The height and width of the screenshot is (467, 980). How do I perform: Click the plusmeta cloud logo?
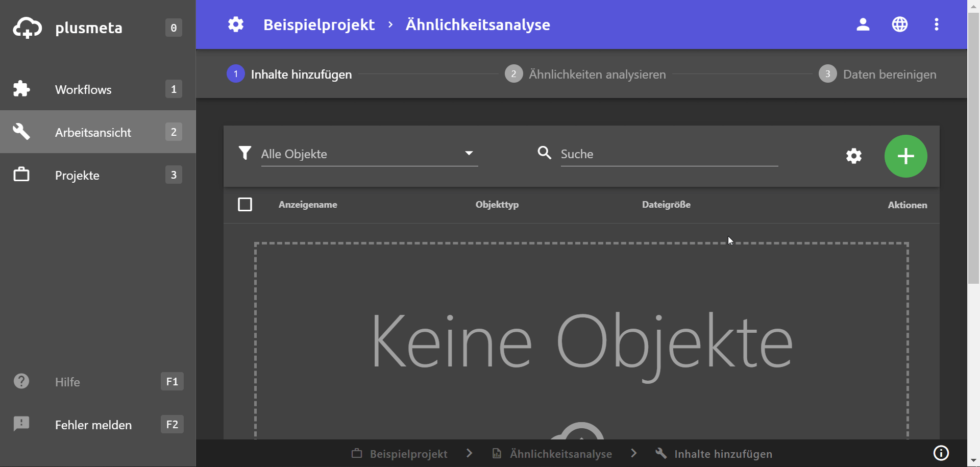[x=28, y=28]
